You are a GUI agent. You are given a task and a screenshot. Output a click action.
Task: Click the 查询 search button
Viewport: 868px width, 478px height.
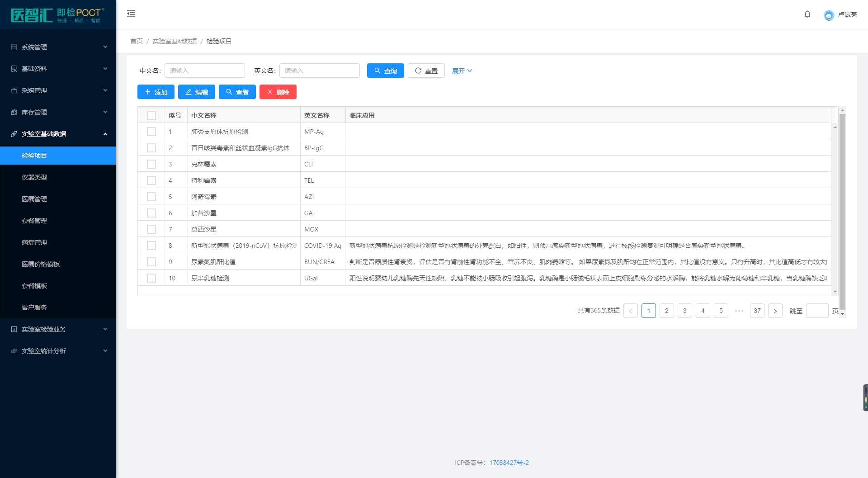(386, 71)
